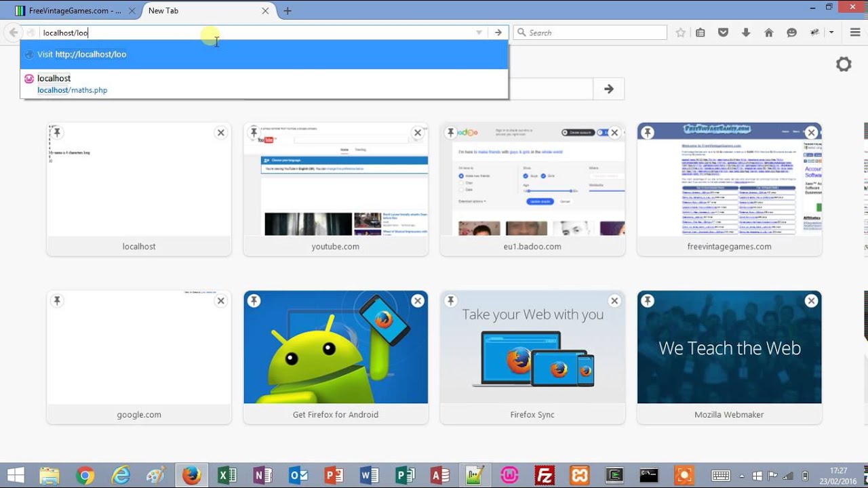This screenshot has width=868, height=488.
Task: Open Hello chat smiley icon
Action: [x=791, y=33]
